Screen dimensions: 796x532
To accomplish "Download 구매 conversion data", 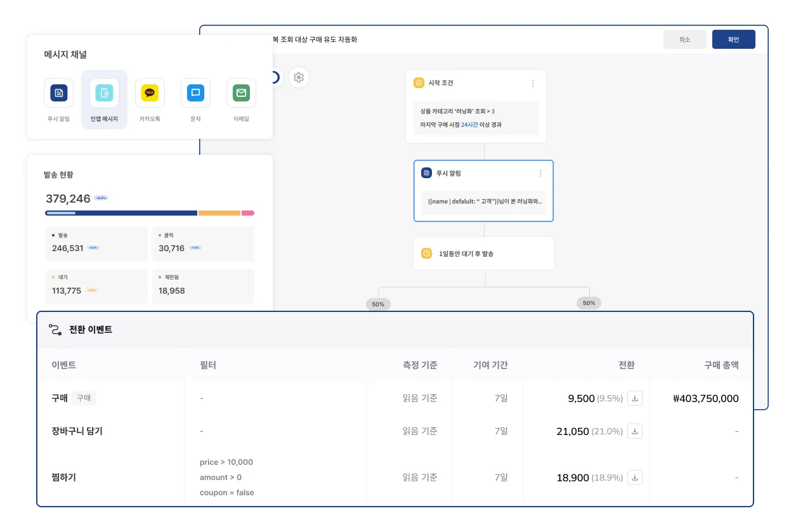I will (x=635, y=398).
